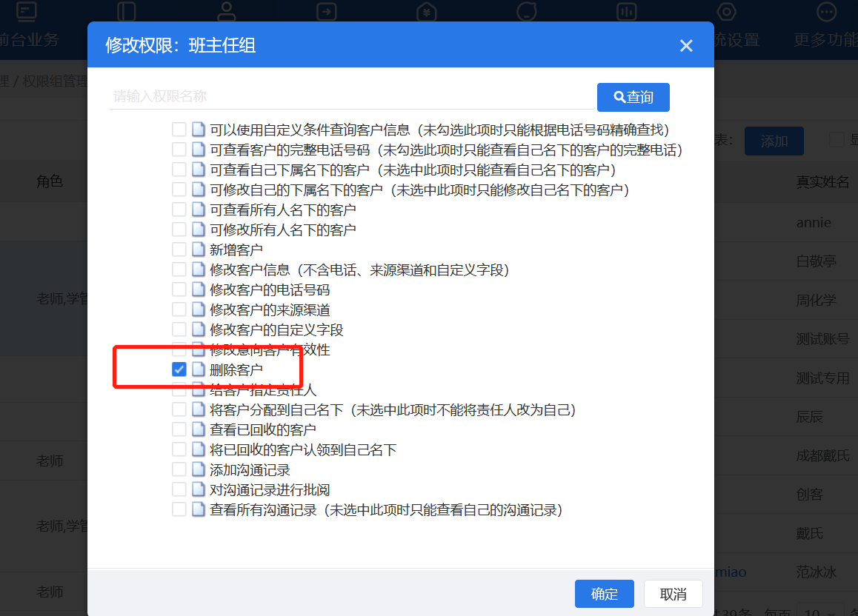Click 添加 button in background page

(774, 141)
